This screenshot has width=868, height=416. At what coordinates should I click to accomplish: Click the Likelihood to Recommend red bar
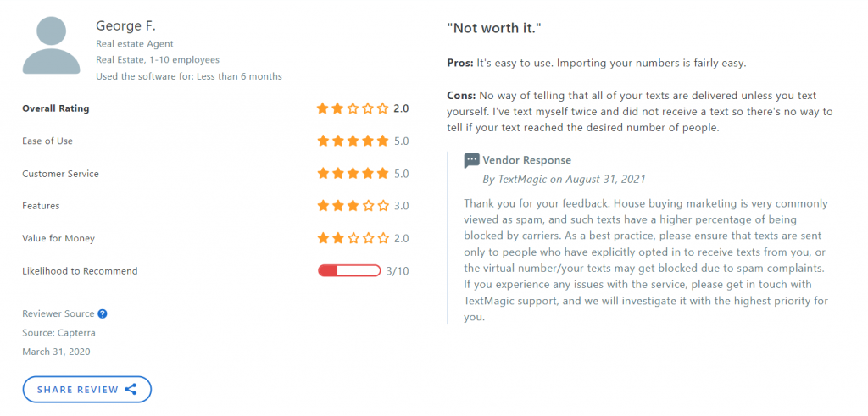[x=349, y=271]
